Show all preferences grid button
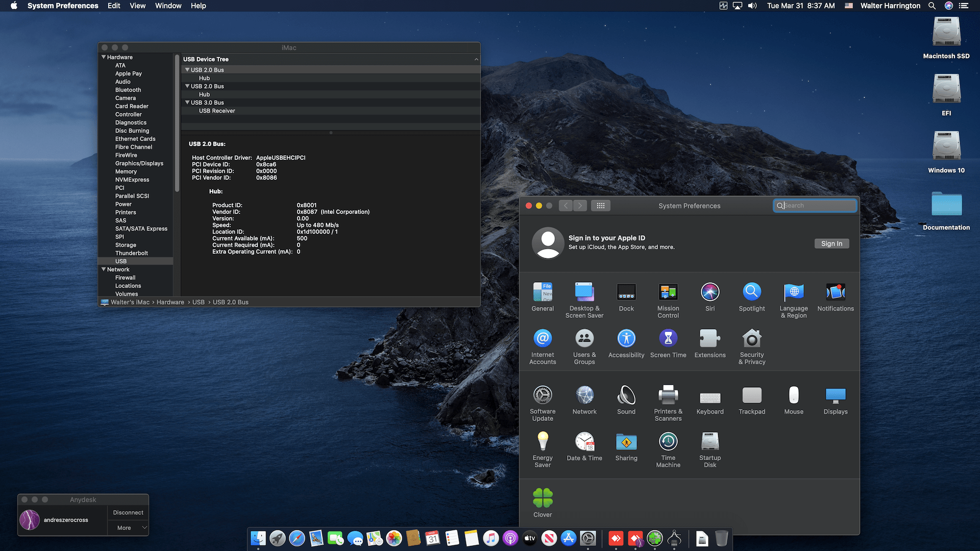The image size is (980, 551). point(601,206)
